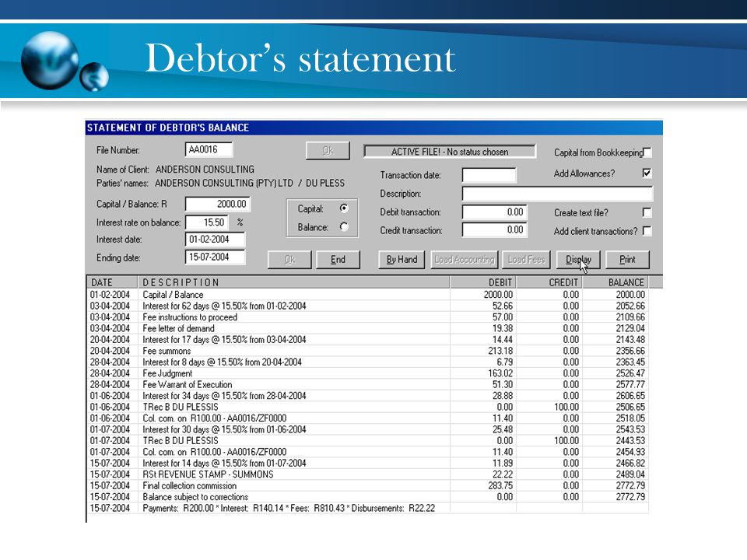This screenshot has width=747, height=560.
Task: Click the Print button
Action: click(627, 260)
